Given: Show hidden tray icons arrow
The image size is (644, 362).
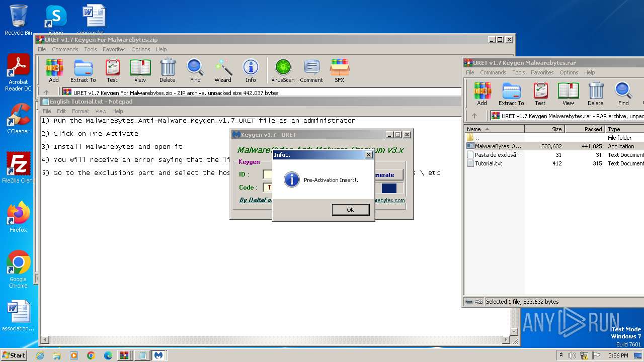Looking at the screenshot, I should [x=561, y=355].
